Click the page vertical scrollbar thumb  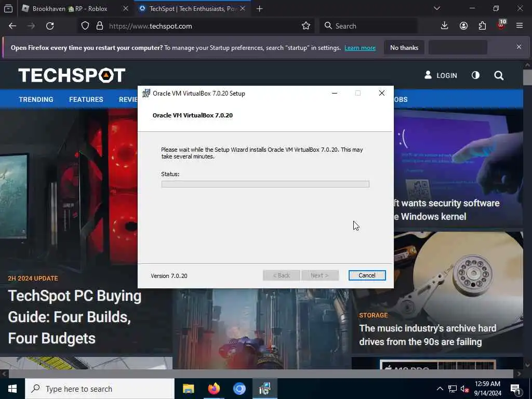527,77
